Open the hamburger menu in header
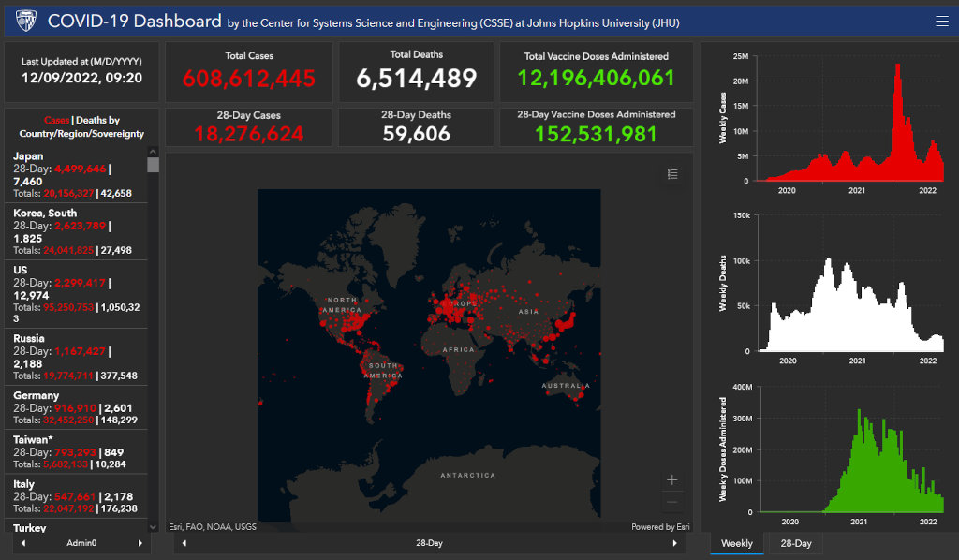Screen dimensions: 959x560 942,22
